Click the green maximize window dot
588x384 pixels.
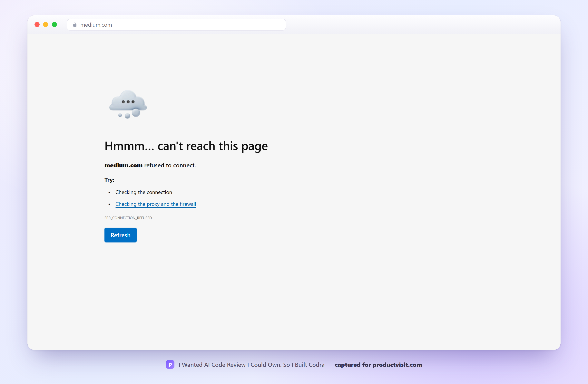[x=54, y=24]
